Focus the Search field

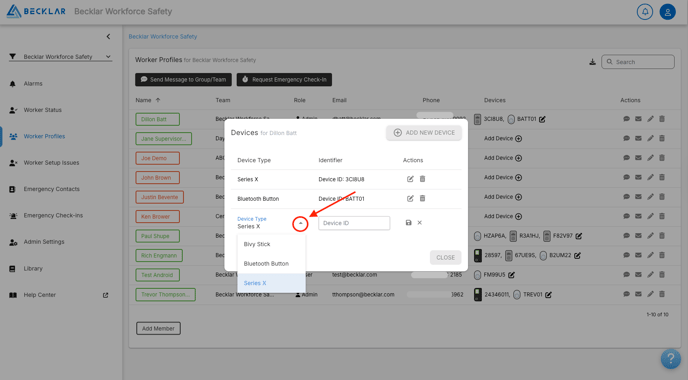point(638,62)
